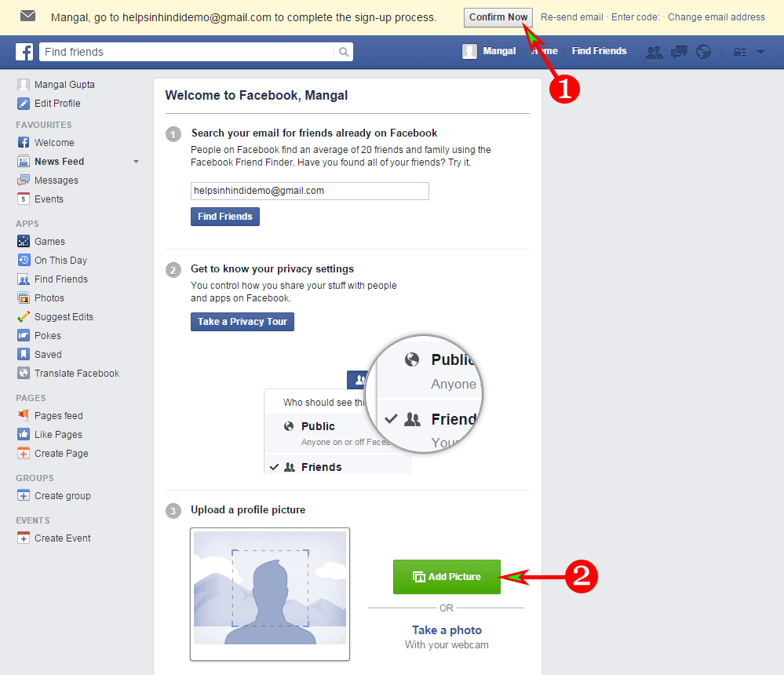
Task: Click blue Find Friends button
Action: click(225, 217)
